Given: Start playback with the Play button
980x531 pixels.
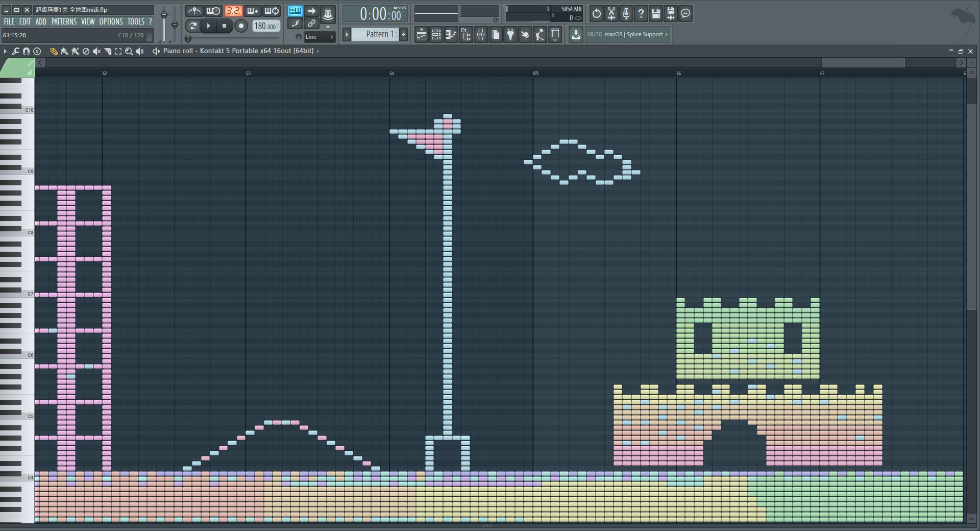Looking at the screenshot, I should tap(208, 26).
